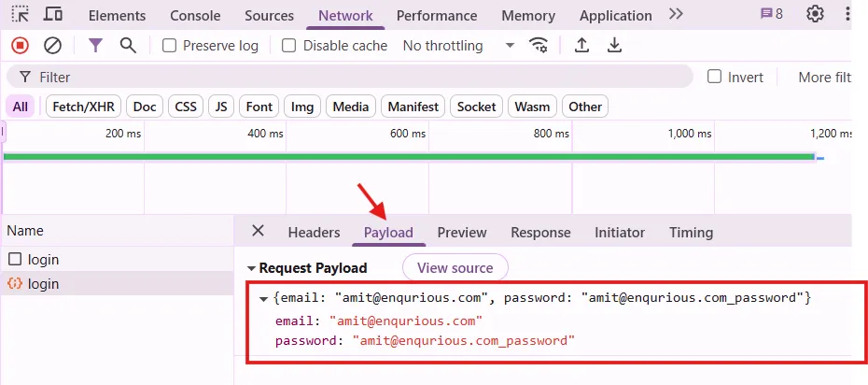The width and height of the screenshot is (868, 385).
Task: Toggle the network filter funnel icon
Action: coord(95,46)
